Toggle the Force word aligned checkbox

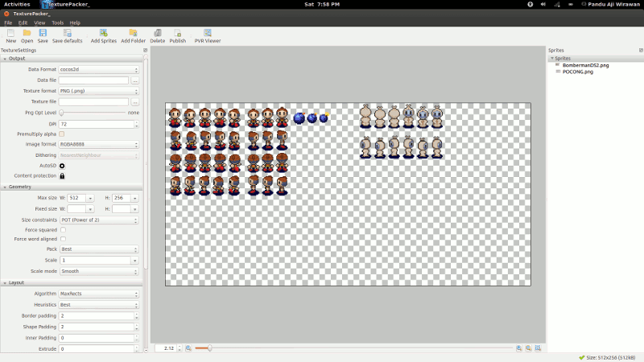[64, 239]
